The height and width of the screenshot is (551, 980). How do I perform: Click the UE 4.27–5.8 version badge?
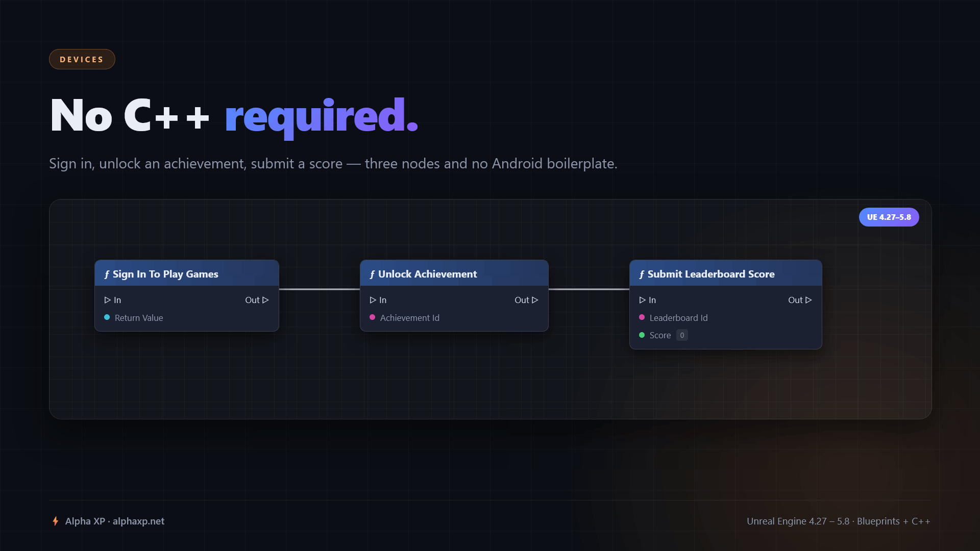(x=889, y=217)
